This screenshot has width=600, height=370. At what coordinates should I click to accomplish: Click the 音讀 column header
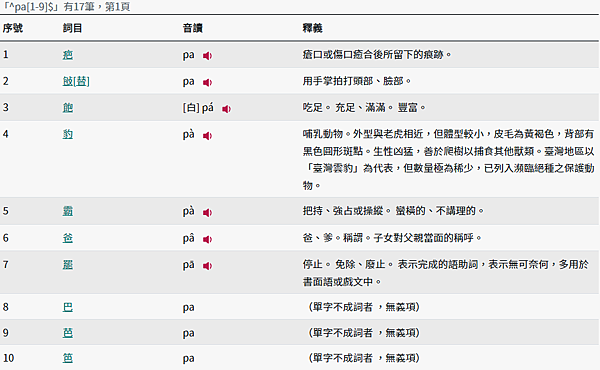192,28
